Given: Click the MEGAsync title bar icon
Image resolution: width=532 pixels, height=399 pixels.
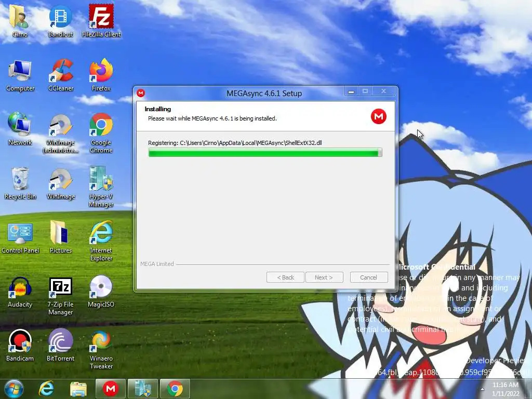Looking at the screenshot, I should [141, 93].
